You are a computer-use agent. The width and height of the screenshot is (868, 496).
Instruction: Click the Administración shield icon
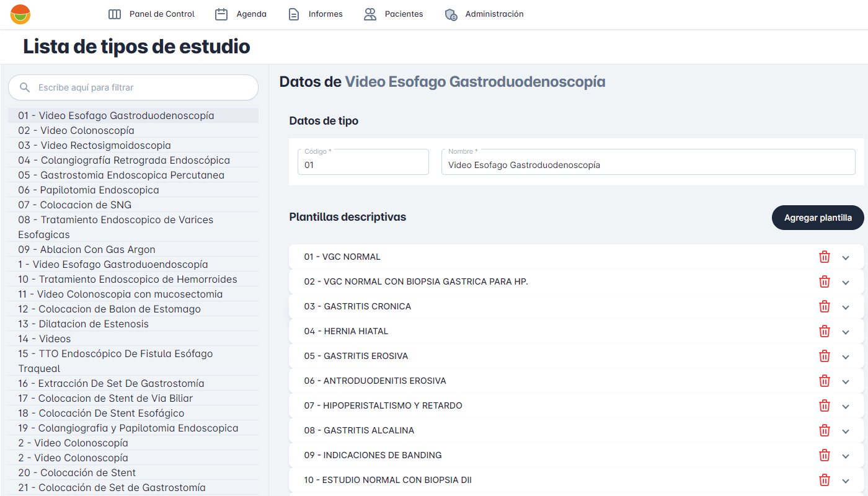click(451, 14)
